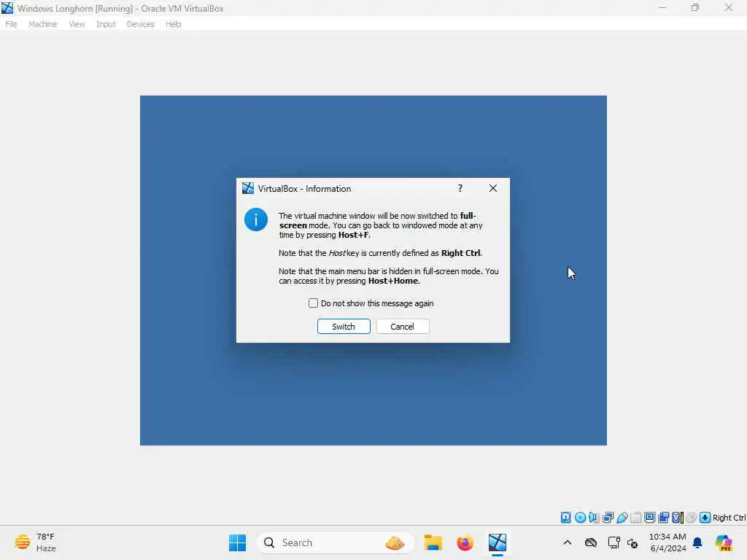Open File Explorer from the taskbar
This screenshot has width=747, height=560.
433,542
